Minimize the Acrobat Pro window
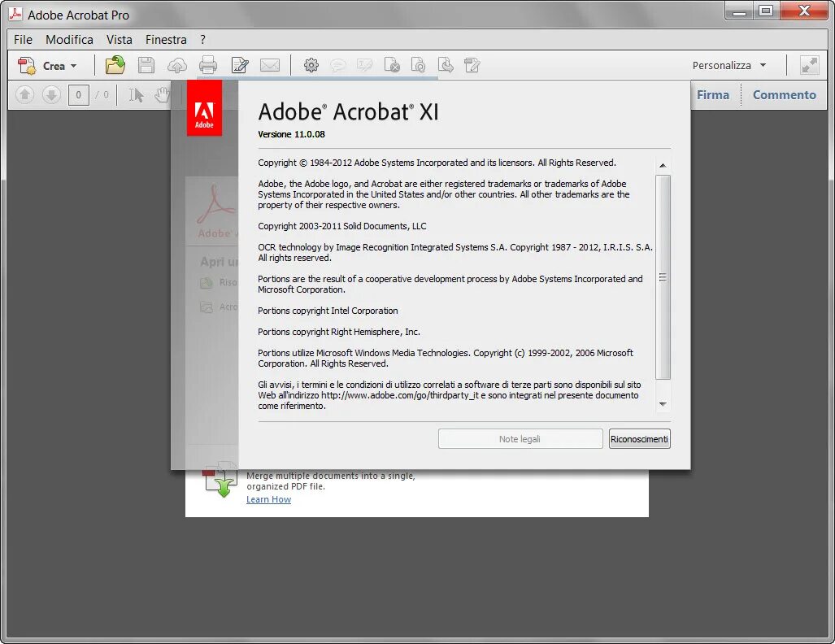 [x=739, y=11]
